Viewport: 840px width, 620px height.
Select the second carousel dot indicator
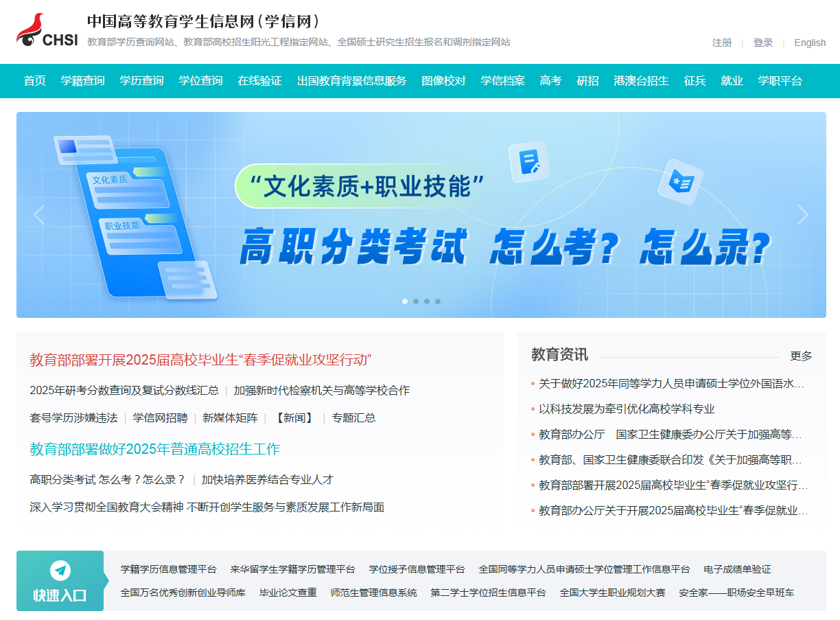point(416,301)
